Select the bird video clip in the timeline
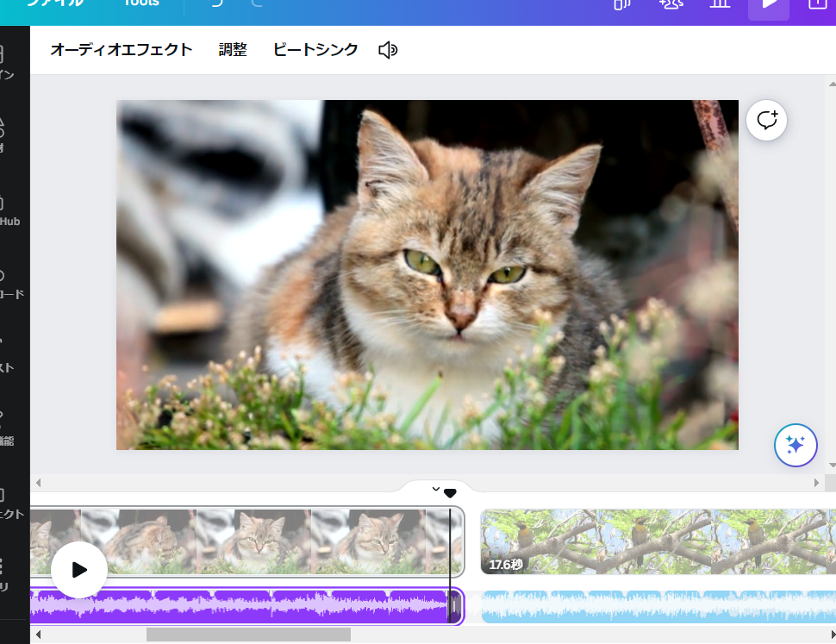 [658, 541]
